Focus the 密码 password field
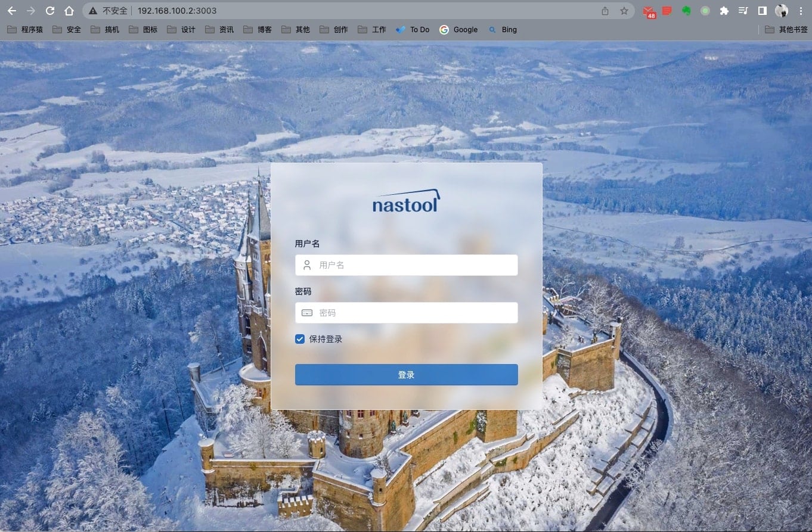 [x=407, y=313]
